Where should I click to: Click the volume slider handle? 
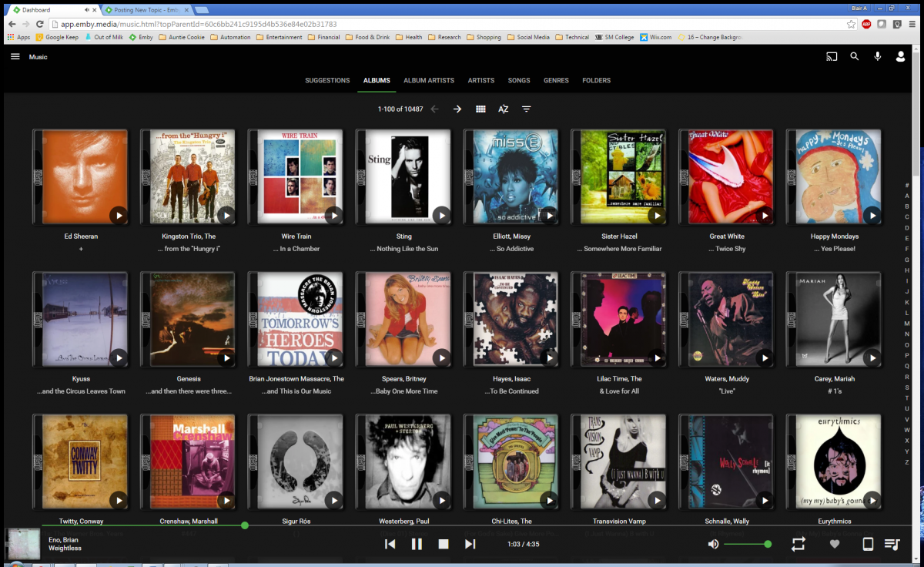pyautogui.click(x=768, y=544)
